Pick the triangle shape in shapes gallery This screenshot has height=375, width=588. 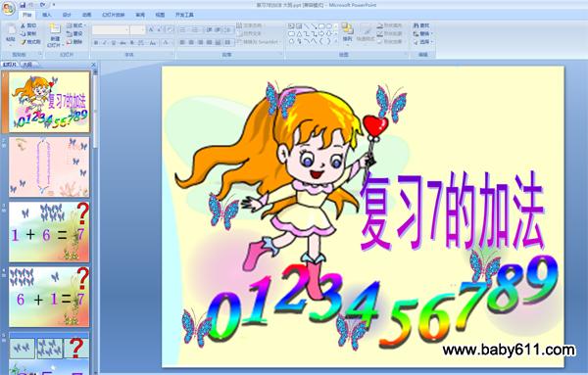tap(299, 33)
